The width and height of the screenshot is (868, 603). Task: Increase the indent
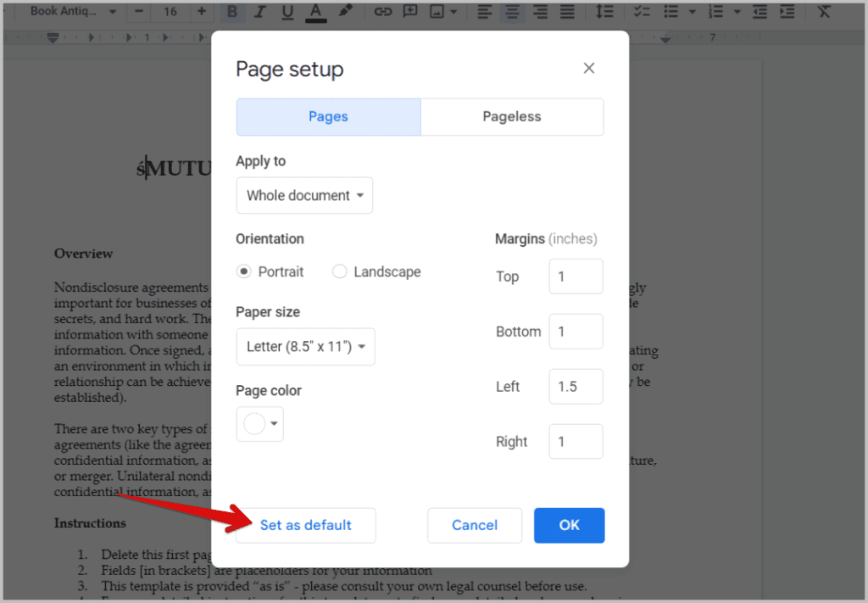787,12
